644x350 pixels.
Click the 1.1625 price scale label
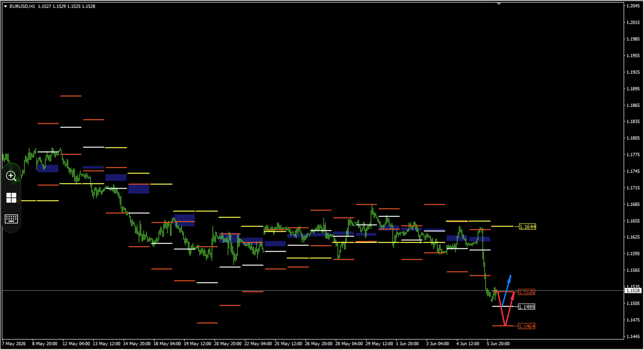coord(633,237)
